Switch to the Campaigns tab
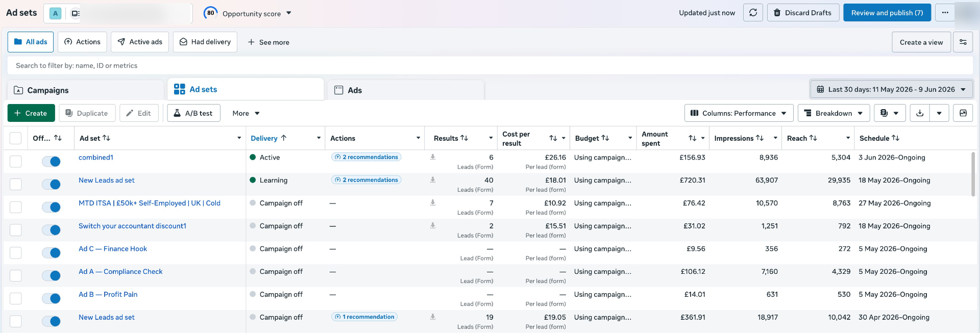The image size is (980, 333). 86,90
